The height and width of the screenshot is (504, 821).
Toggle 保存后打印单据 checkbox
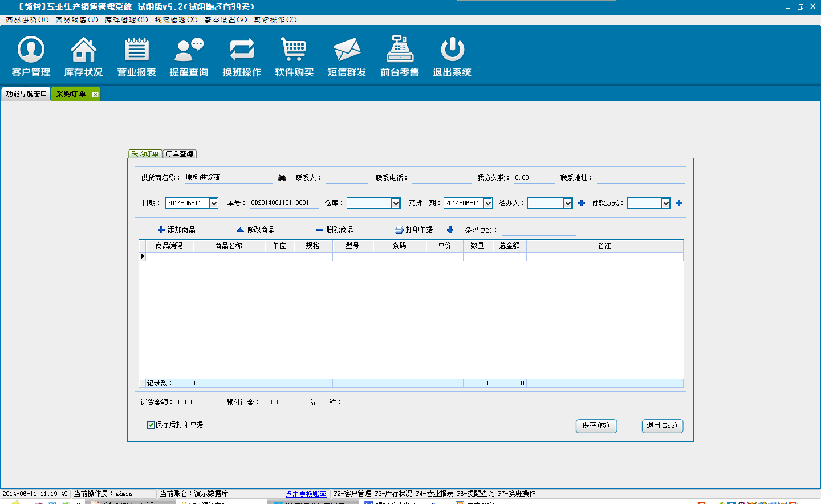(151, 425)
